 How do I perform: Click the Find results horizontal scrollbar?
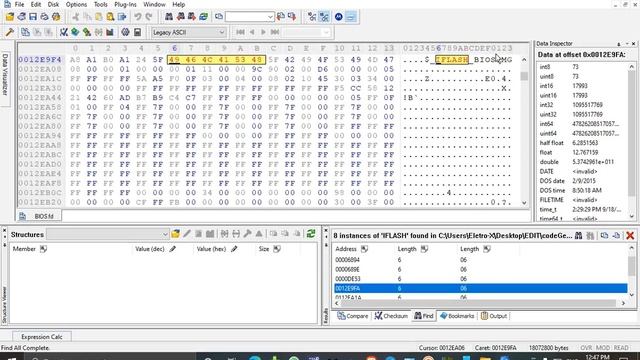point(480,303)
